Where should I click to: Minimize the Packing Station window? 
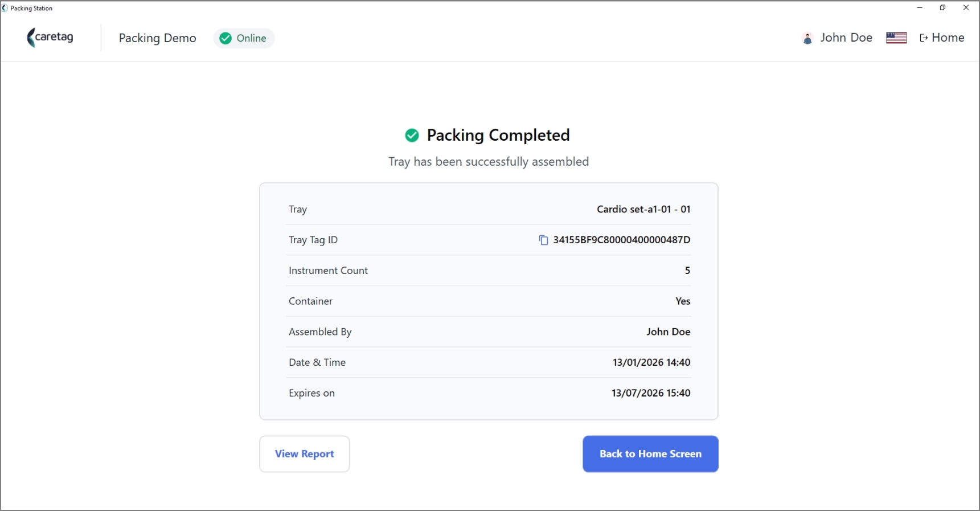point(920,8)
